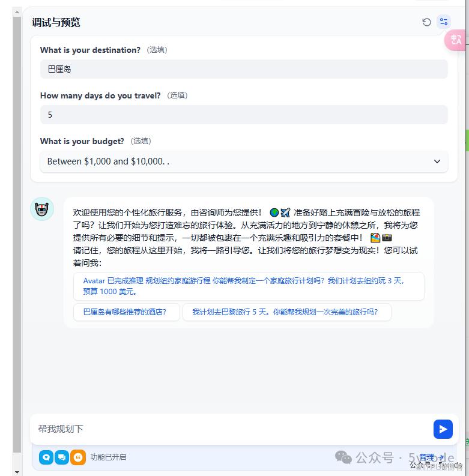469x476 pixels.
Task: Open the budget dropdown showing $1,000 and $10,000
Action: [x=244, y=161]
